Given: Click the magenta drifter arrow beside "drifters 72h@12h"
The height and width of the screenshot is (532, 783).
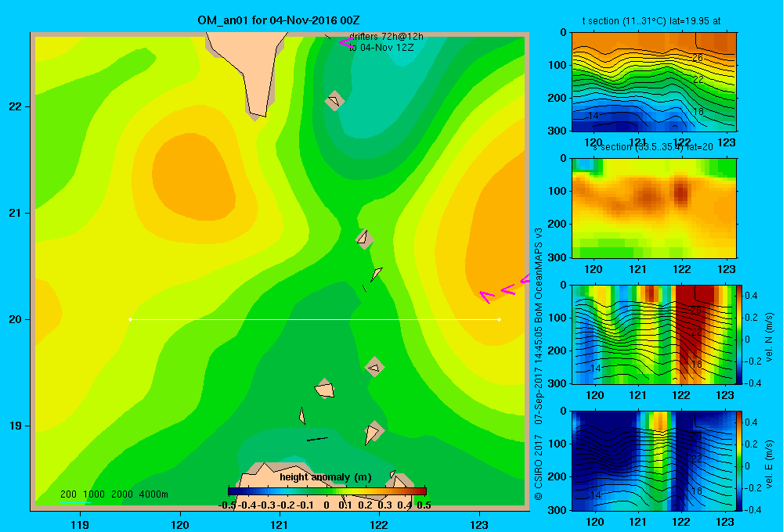Looking at the screenshot, I should [345, 42].
